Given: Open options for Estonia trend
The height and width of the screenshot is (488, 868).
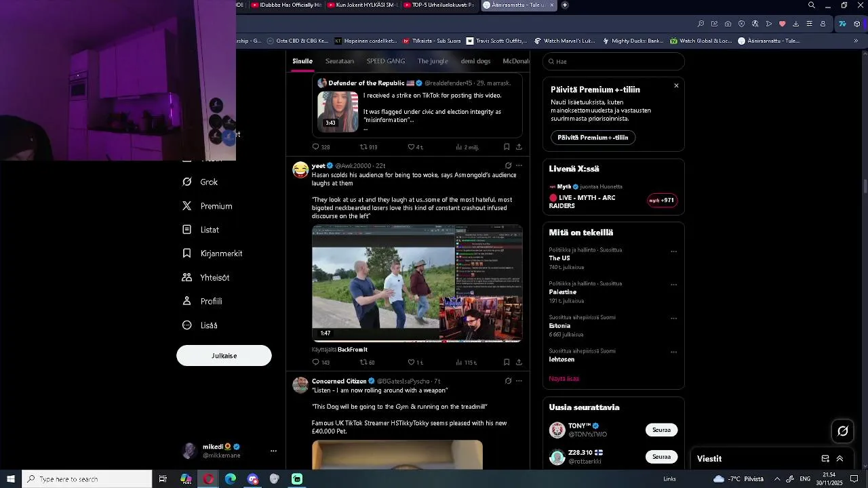Looking at the screenshot, I should click(673, 319).
